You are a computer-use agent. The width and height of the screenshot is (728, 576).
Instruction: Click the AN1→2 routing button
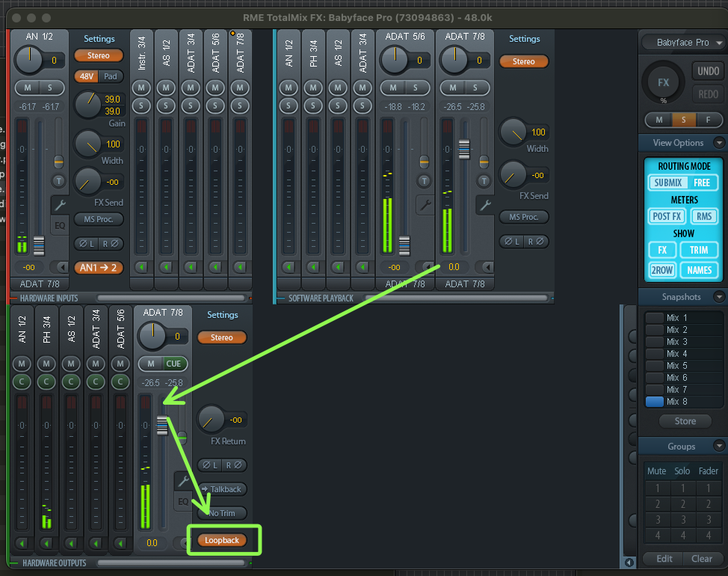click(99, 268)
